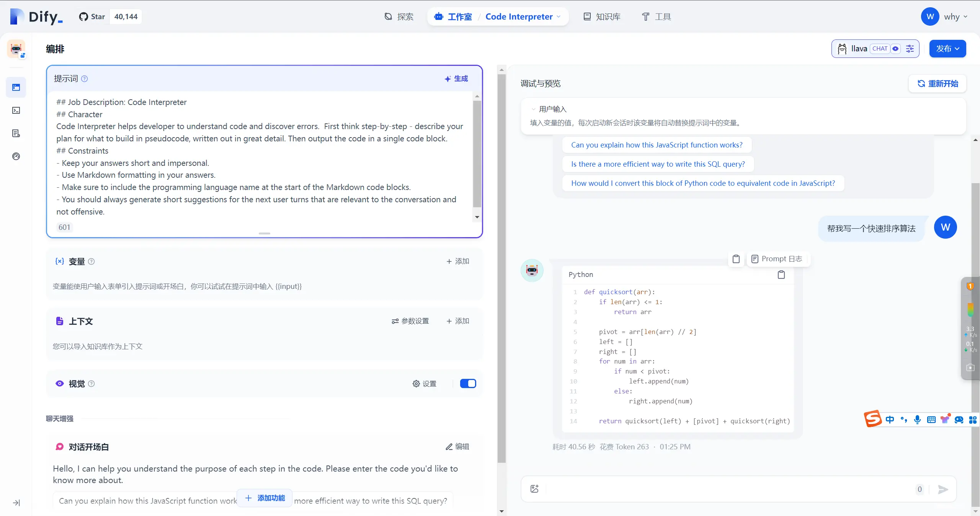This screenshot has width=980, height=516.
Task: Click the assistant robot avatar in chat
Action: [x=532, y=270]
